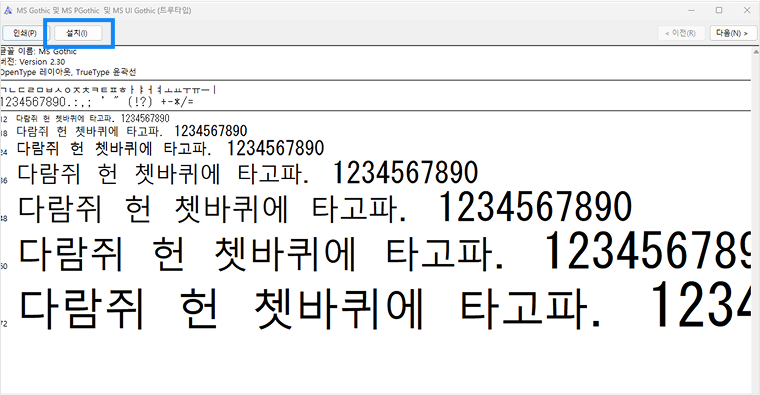The width and height of the screenshot is (760, 395).
Task: Click the scrollbar up arrow
Action: coord(756,51)
